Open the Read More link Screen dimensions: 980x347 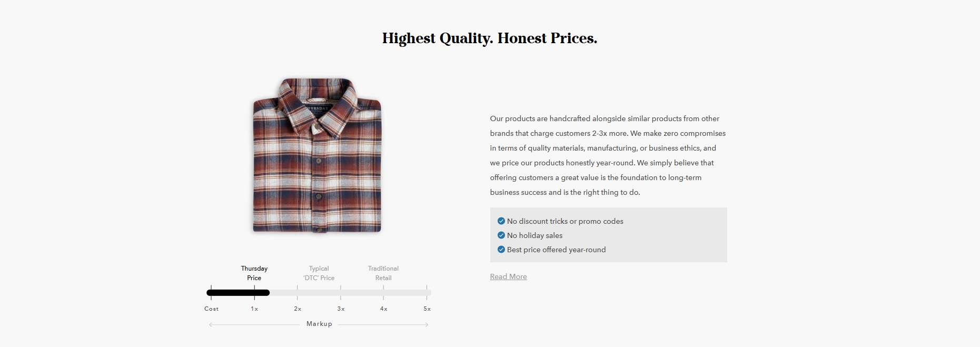pyautogui.click(x=508, y=277)
